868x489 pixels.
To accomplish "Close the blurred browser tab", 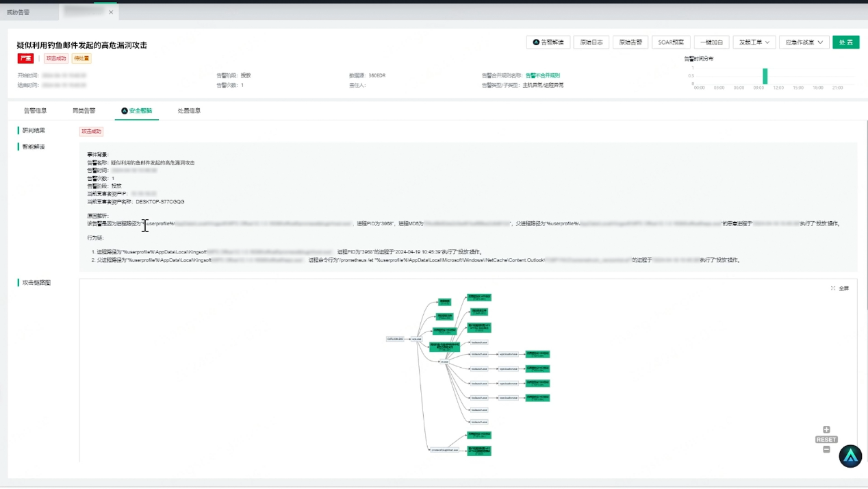I will click(111, 12).
